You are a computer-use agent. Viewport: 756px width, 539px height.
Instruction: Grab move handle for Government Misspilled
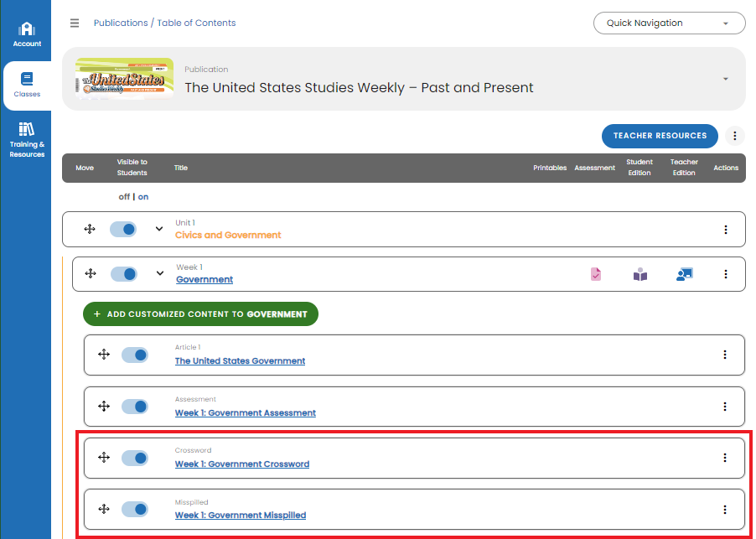pyautogui.click(x=104, y=509)
